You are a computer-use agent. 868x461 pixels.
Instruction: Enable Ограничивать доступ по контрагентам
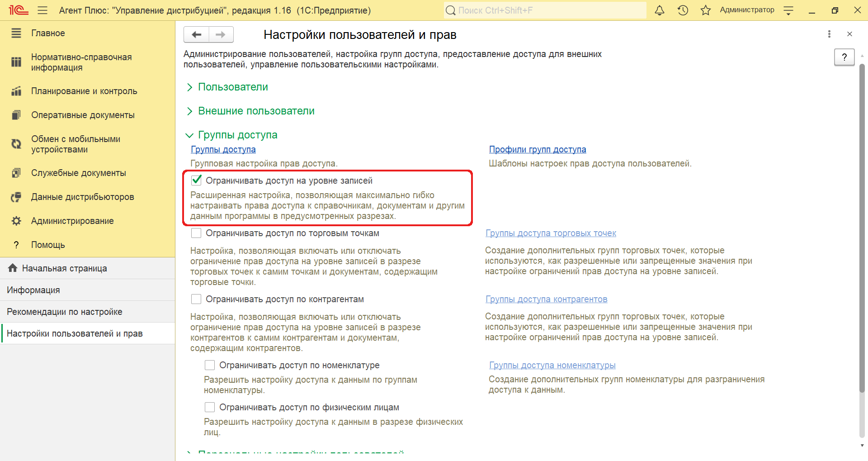click(x=196, y=299)
